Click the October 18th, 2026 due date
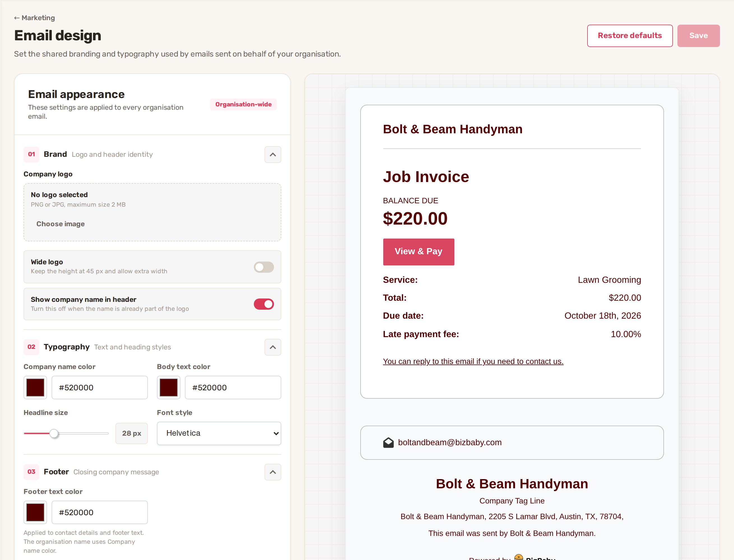This screenshot has width=734, height=560. (x=603, y=316)
